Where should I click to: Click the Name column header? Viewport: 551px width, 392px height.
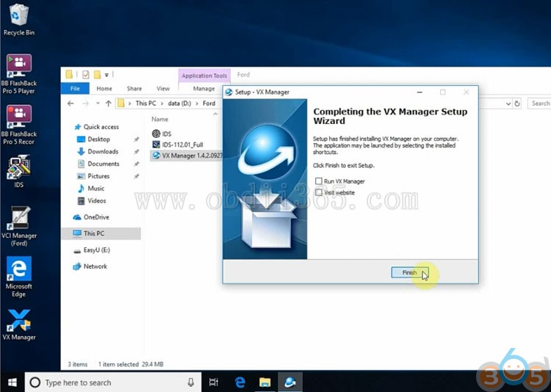point(160,120)
